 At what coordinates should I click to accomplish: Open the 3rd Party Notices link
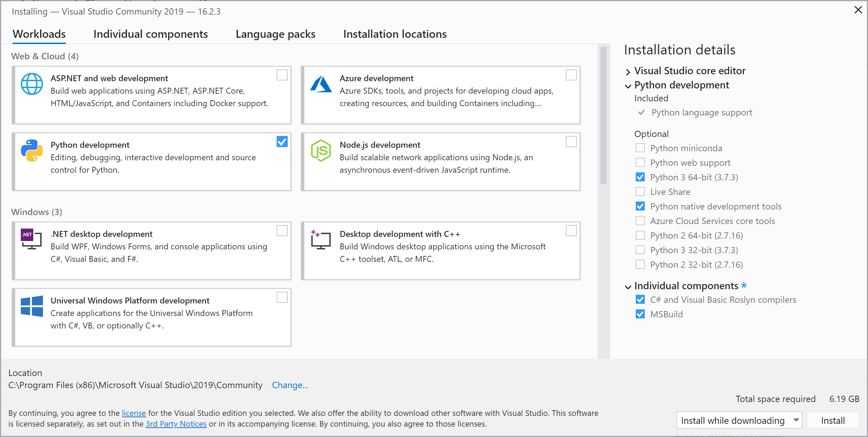point(176,423)
